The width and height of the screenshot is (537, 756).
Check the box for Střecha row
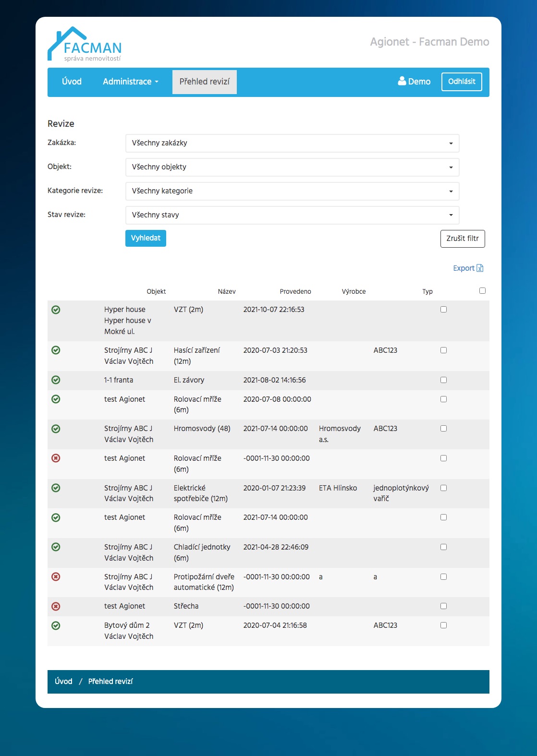tap(443, 606)
